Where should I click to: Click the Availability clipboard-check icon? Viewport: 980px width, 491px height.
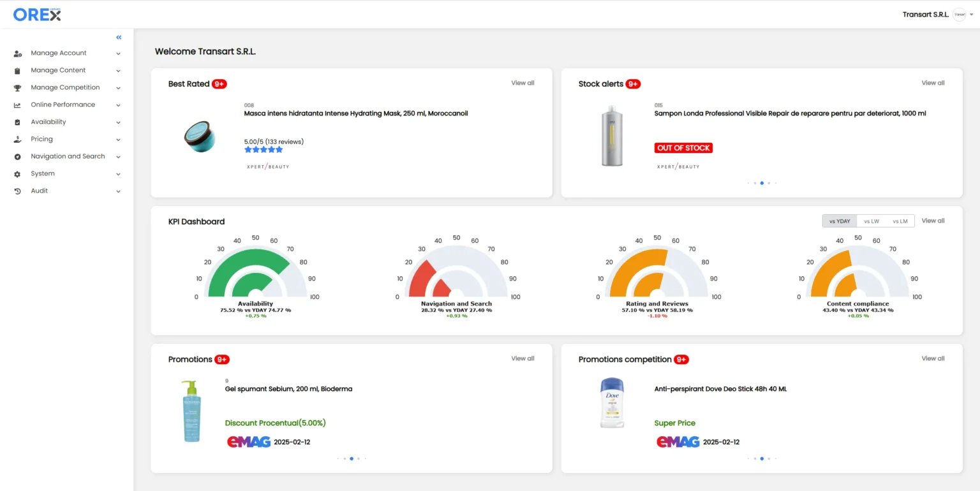point(17,122)
